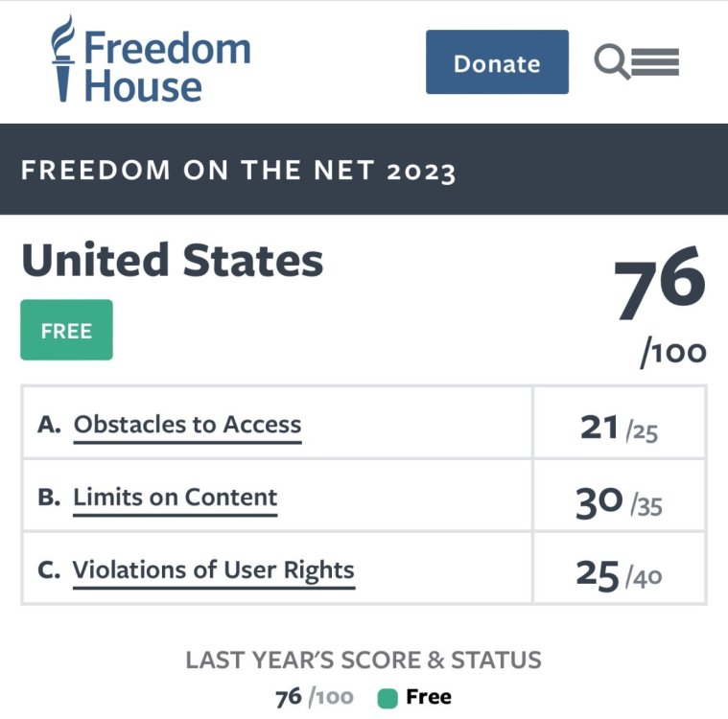728x719 pixels.
Task: Open the Violations of User Rights section
Action: (x=214, y=570)
